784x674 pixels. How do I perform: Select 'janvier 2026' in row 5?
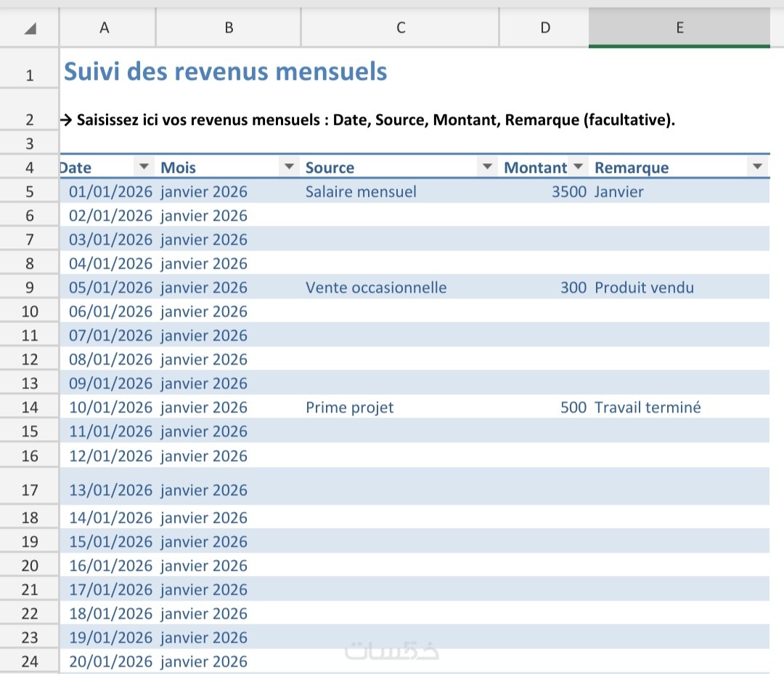point(229,191)
